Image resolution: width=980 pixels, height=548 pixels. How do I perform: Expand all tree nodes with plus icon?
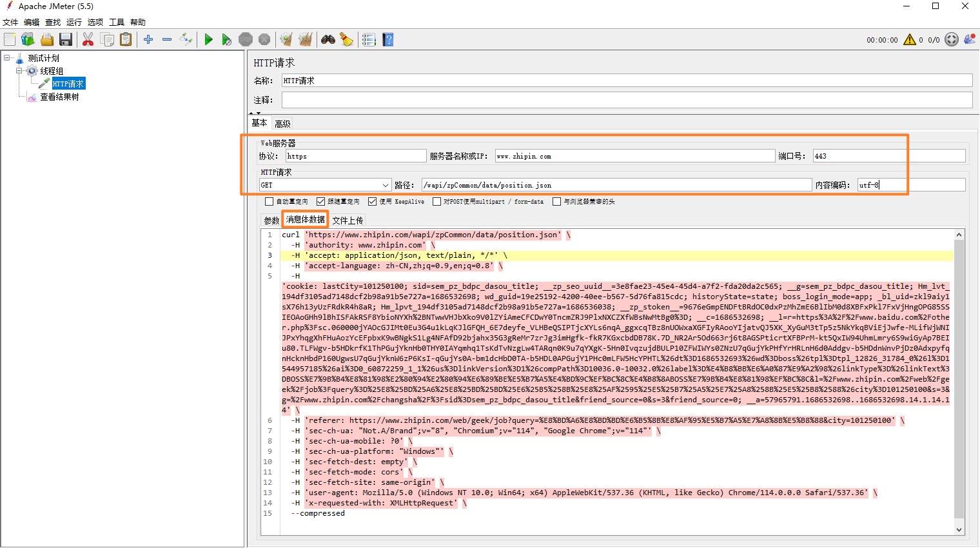pyautogui.click(x=148, y=39)
